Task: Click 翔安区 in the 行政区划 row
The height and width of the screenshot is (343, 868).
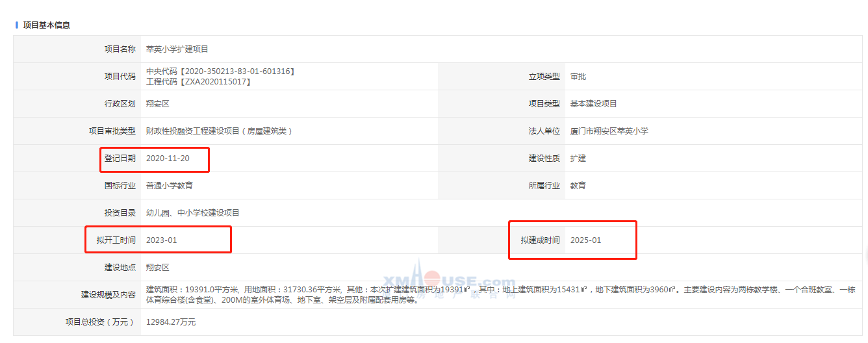Action: click(157, 104)
